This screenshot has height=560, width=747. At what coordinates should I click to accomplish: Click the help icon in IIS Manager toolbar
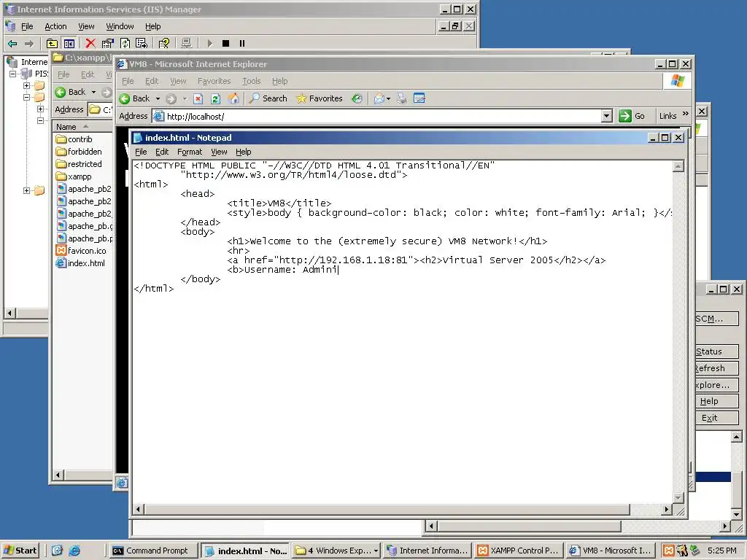coord(164,43)
